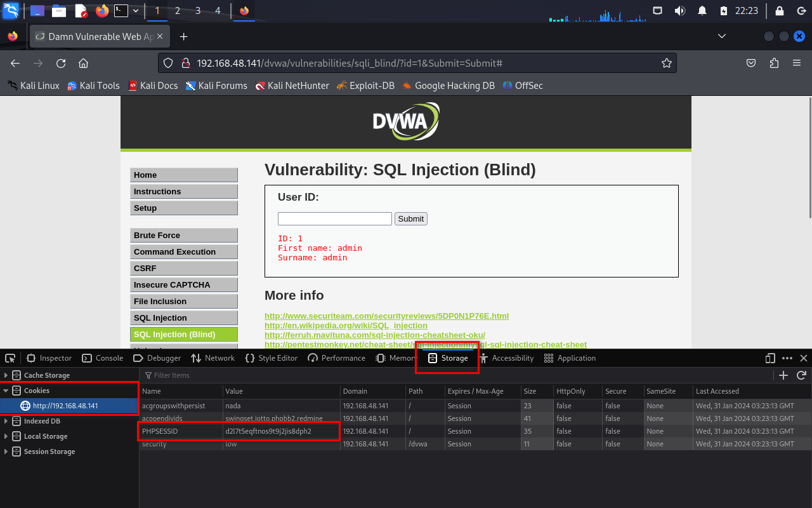This screenshot has width=812, height=508.
Task: Expand the Local Storage tree node
Action: point(6,436)
